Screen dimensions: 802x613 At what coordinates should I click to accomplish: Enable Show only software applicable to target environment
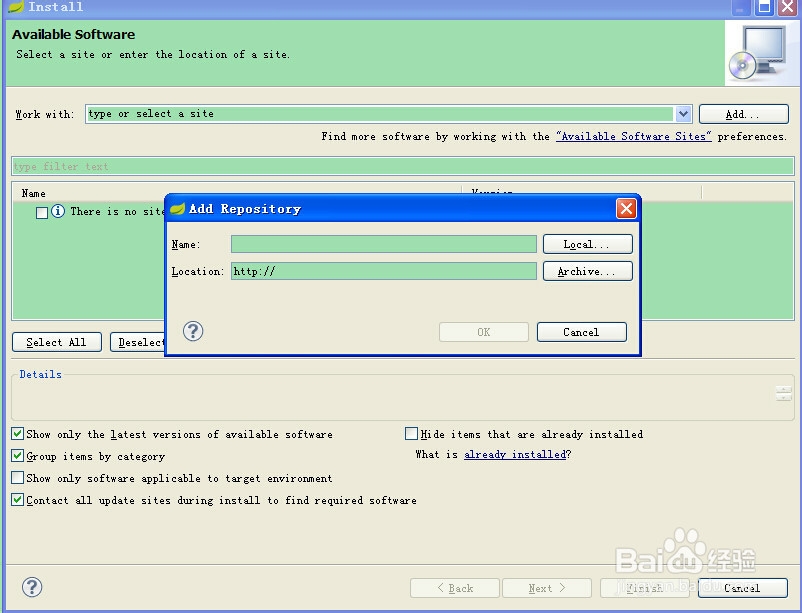(16, 478)
